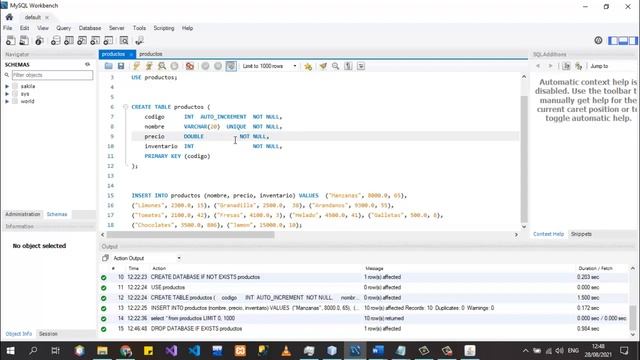
Task: Open the Database menu
Action: tap(90, 28)
